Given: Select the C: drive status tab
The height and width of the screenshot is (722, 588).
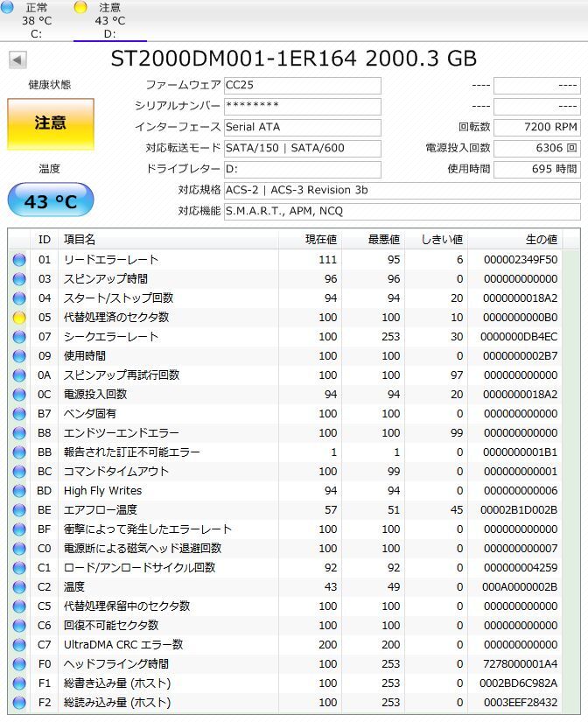Looking at the screenshot, I should tap(37, 20).
